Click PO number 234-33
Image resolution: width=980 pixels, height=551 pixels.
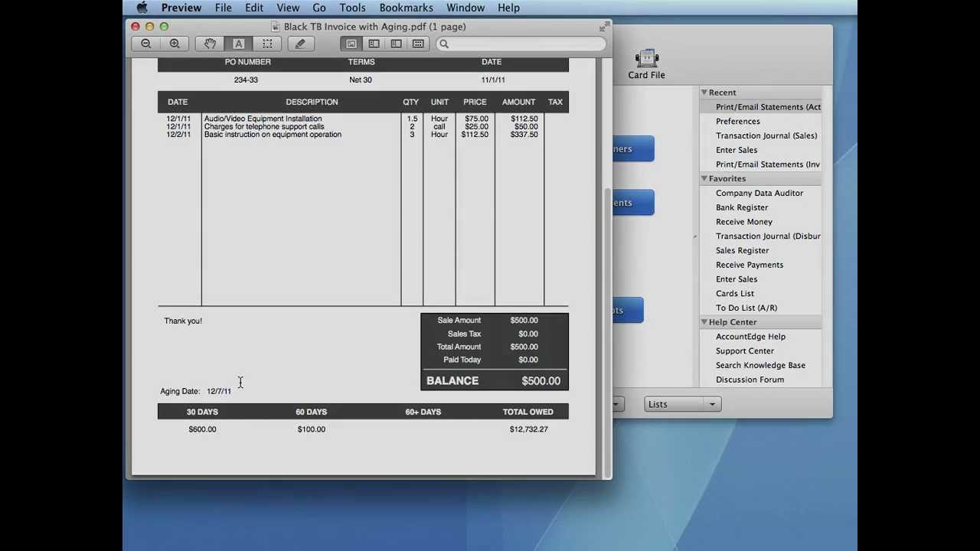pyautogui.click(x=246, y=80)
